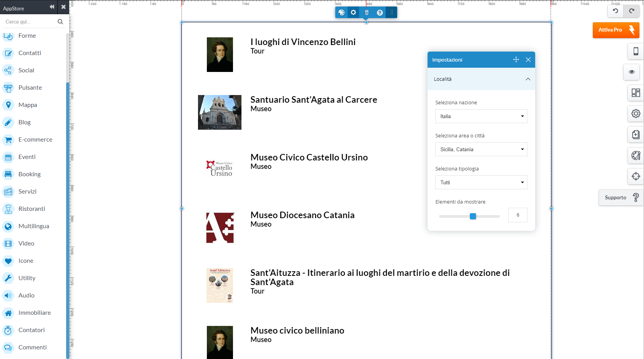Open element settings gear in floating toolbar
644x359 pixels.
[x=353, y=13]
